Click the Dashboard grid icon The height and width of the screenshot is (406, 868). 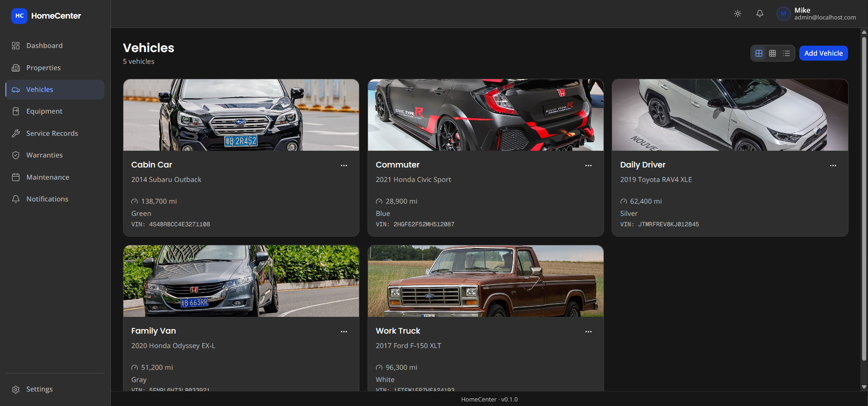(16, 46)
